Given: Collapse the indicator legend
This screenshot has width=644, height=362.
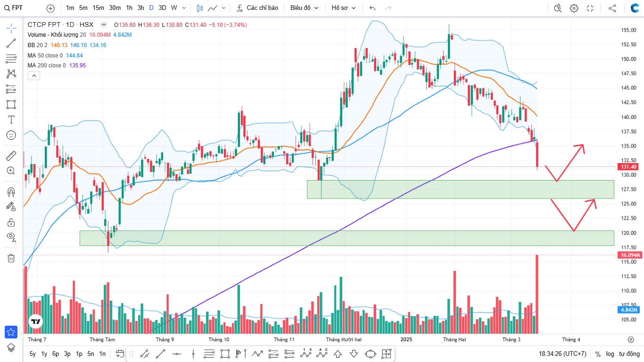Looking at the screenshot, I should tap(33, 75).
